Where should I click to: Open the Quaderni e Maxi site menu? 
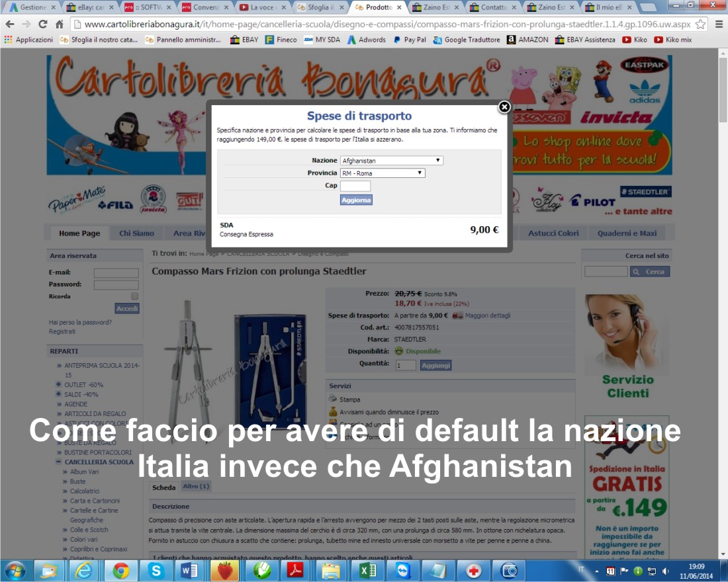coord(627,233)
